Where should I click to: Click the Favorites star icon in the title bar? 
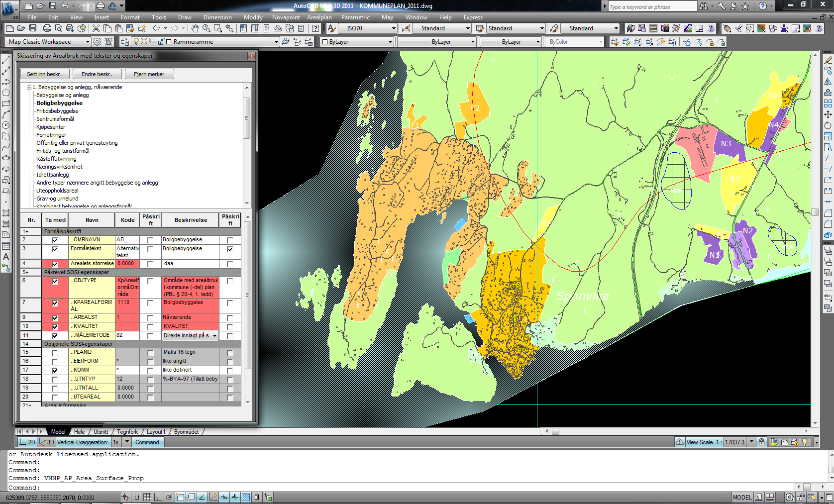click(745, 6)
